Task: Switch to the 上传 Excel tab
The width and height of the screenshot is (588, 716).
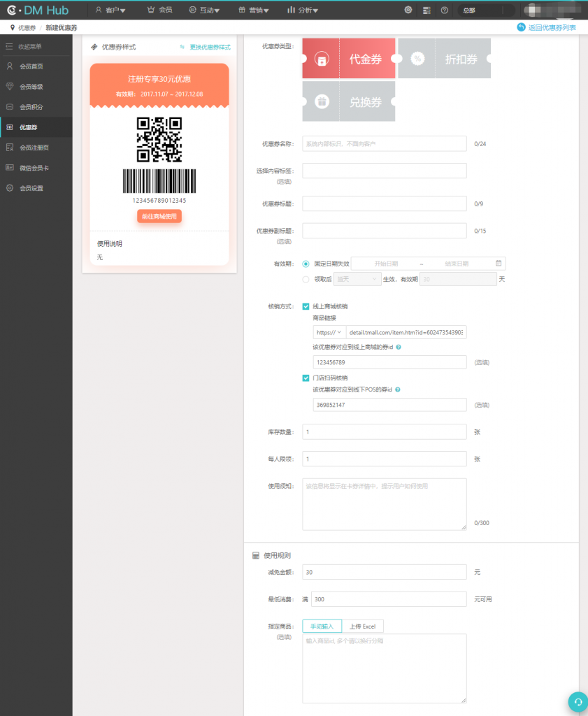Action: pyautogui.click(x=362, y=626)
